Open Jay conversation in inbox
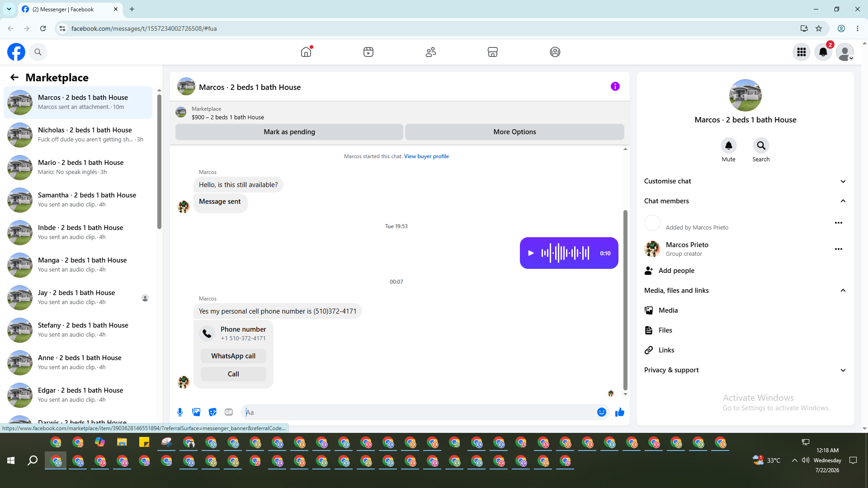Viewport: 868px width, 488px height. pyautogui.click(x=78, y=298)
